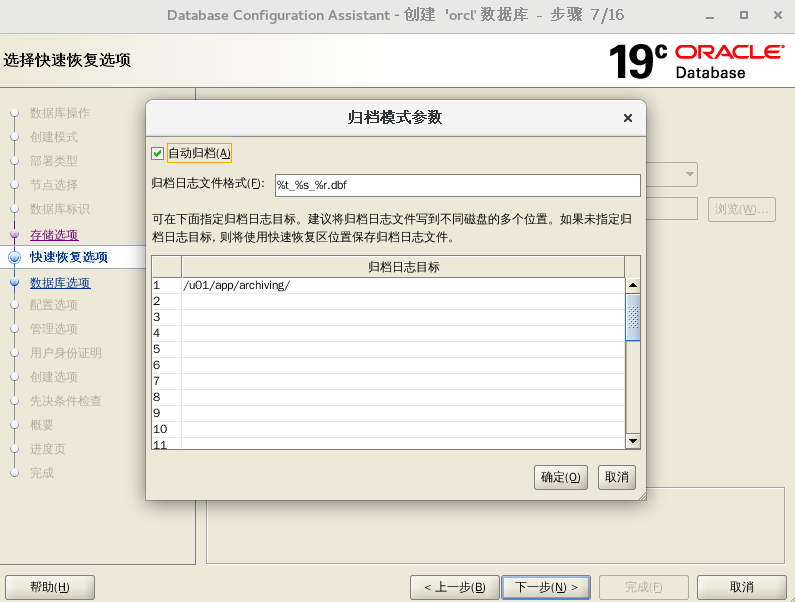Toggle the 自动归档 checkbox
Screen dimensions: 795x602
point(157,153)
